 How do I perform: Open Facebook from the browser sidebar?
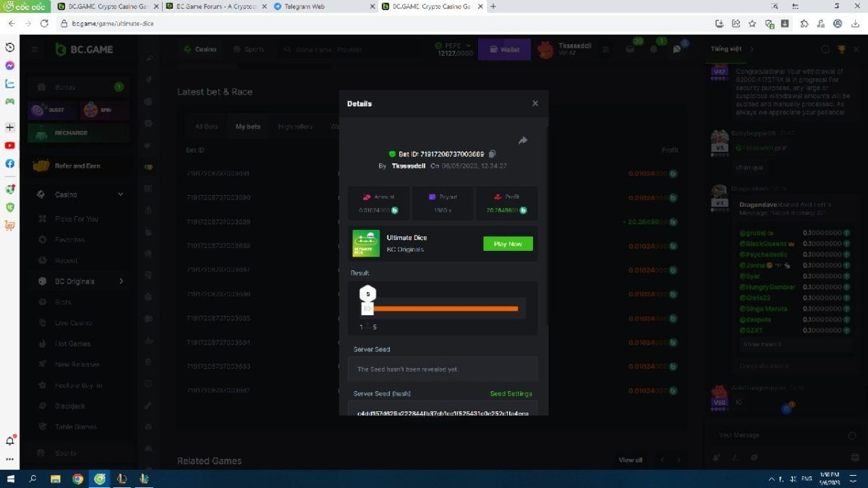[x=10, y=163]
